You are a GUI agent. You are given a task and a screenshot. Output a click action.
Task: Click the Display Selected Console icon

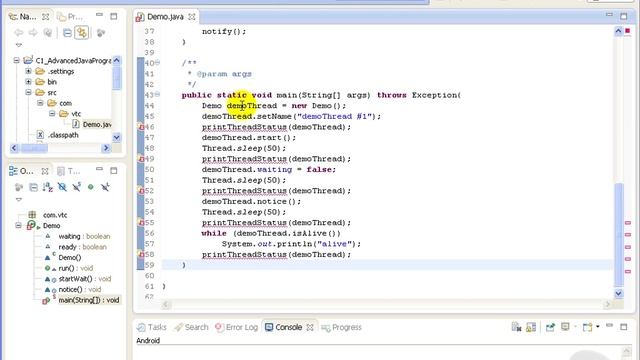tap(565, 327)
